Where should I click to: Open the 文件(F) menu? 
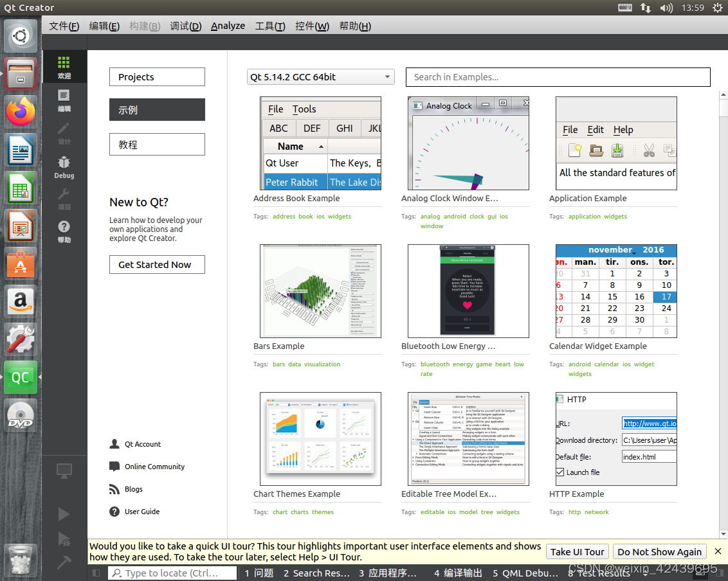tap(64, 26)
